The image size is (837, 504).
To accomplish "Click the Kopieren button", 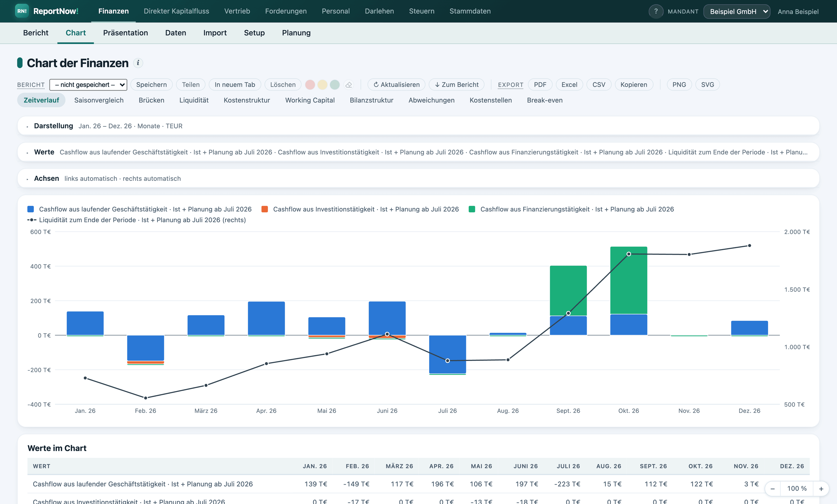I will coord(633,85).
